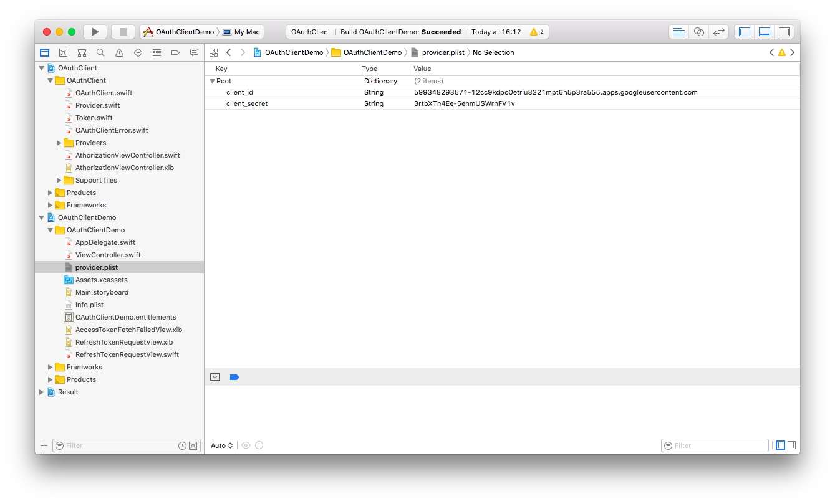The width and height of the screenshot is (835, 504).
Task: Open the Auto variables scope dropdown
Action: coord(222,445)
